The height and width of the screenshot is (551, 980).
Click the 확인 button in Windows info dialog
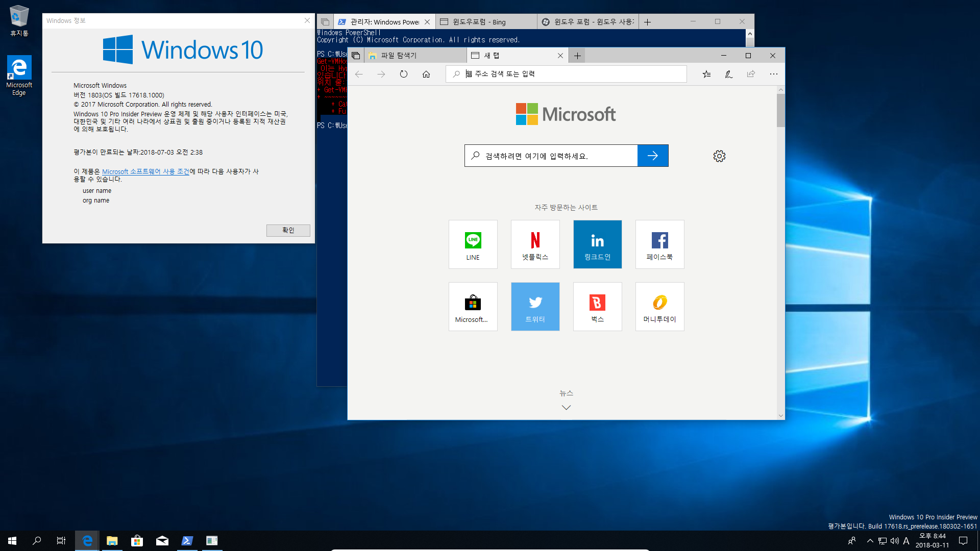(288, 230)
